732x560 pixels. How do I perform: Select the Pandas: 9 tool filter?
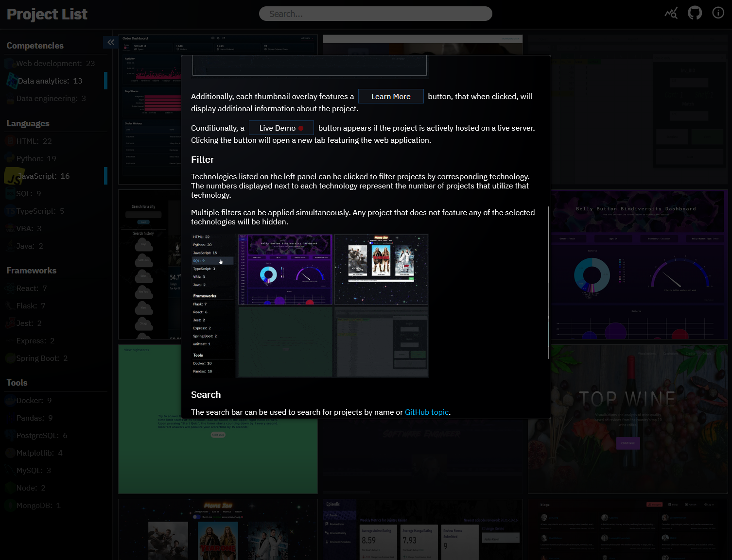(x=55, y=418)
